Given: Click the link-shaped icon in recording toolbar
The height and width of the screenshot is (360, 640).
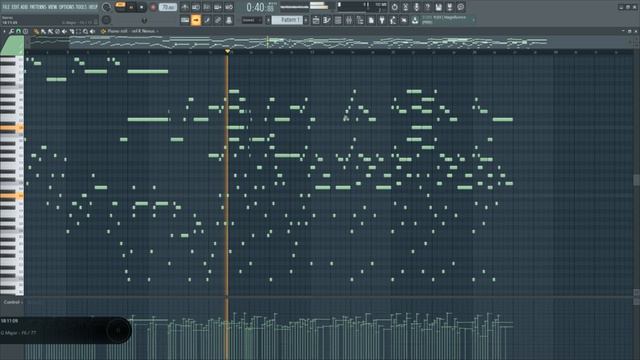Looking at the screenshot, I should point(218,20).
